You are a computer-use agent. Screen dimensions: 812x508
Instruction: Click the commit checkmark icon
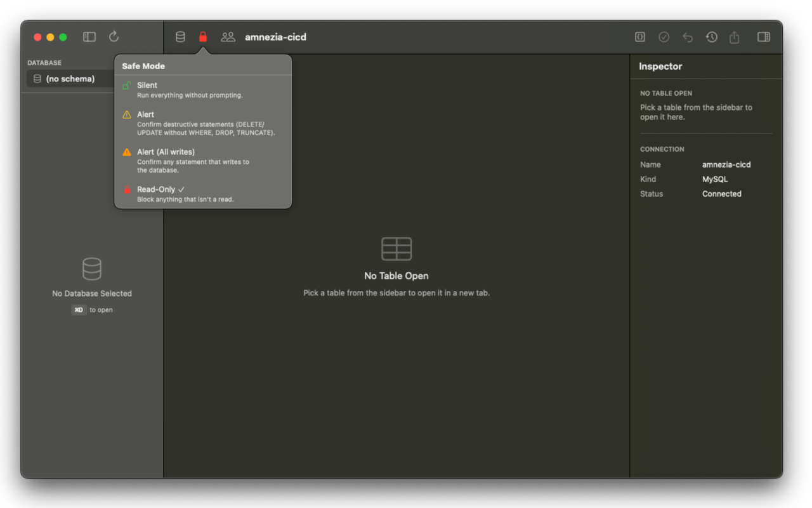pos(664,37)
